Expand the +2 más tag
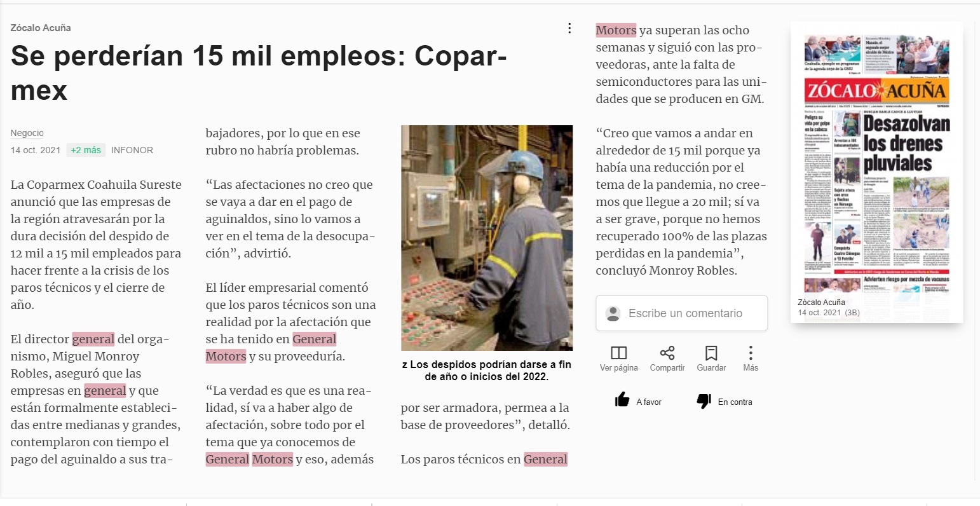 click(x=86, y=150)
